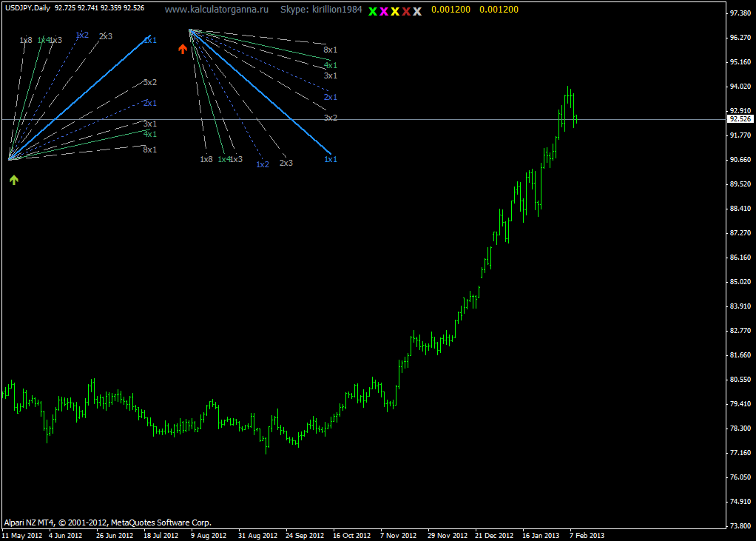Select the 92.526 current price tag

coord(740,118)
